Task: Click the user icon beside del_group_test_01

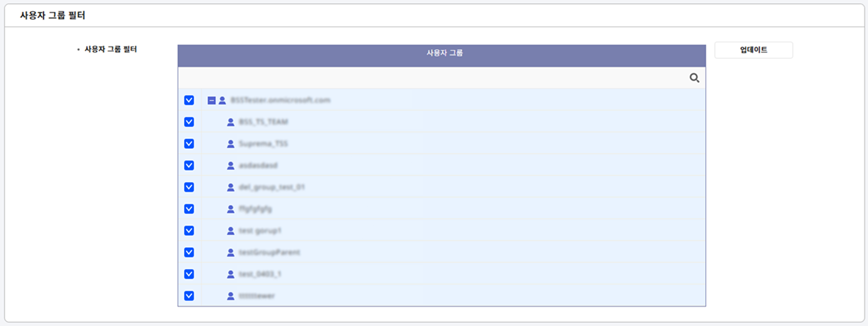Action: point(231,187)
